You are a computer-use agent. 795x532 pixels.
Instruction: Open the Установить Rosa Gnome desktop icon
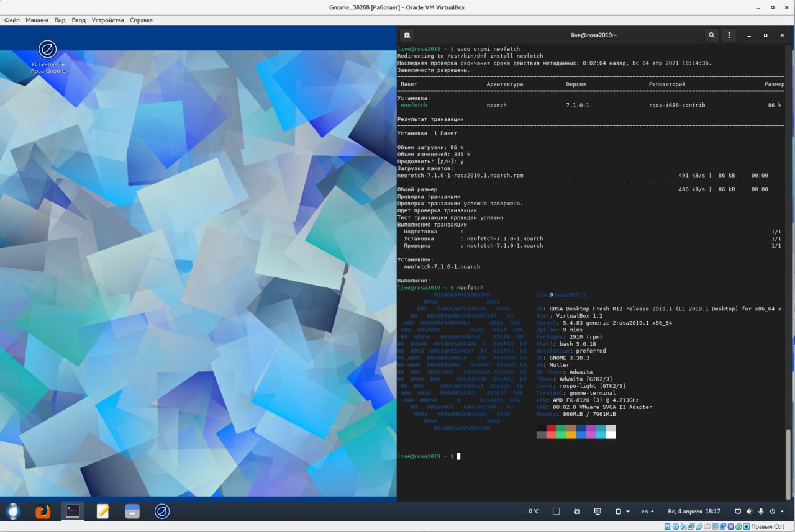click(48, 57)
